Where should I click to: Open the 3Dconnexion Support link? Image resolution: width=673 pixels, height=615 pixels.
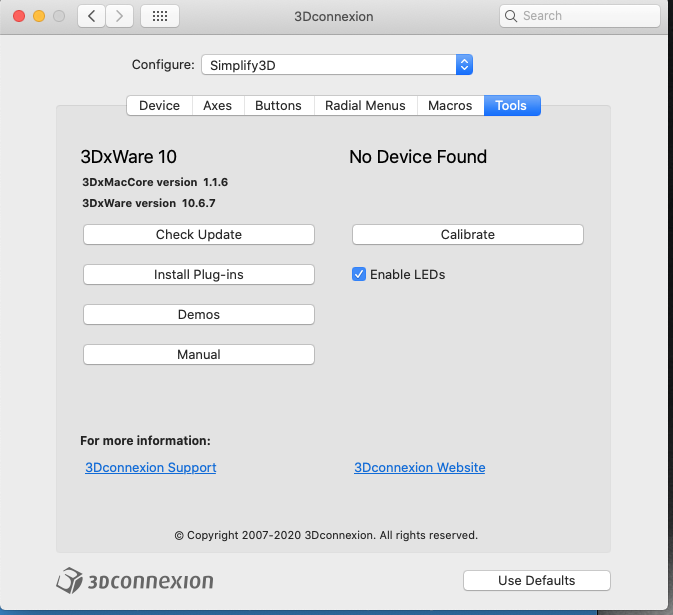[x=151, y=467]
